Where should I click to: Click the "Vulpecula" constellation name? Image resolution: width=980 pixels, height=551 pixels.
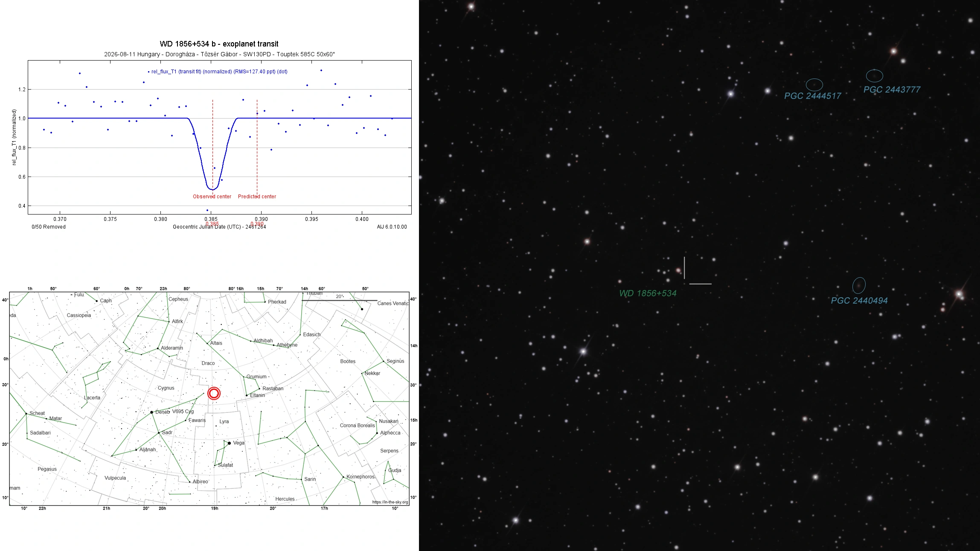(x=115, y=478)
